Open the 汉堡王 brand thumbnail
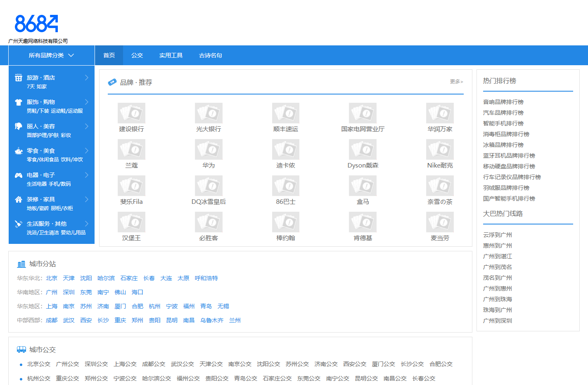 (131, 222)
